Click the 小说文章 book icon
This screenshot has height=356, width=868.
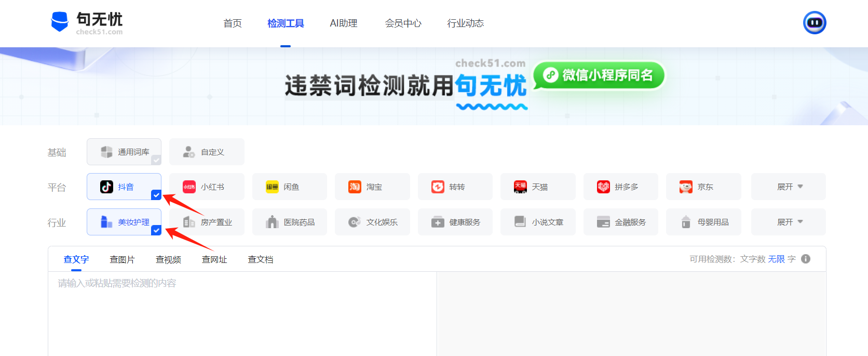point(520,222)
